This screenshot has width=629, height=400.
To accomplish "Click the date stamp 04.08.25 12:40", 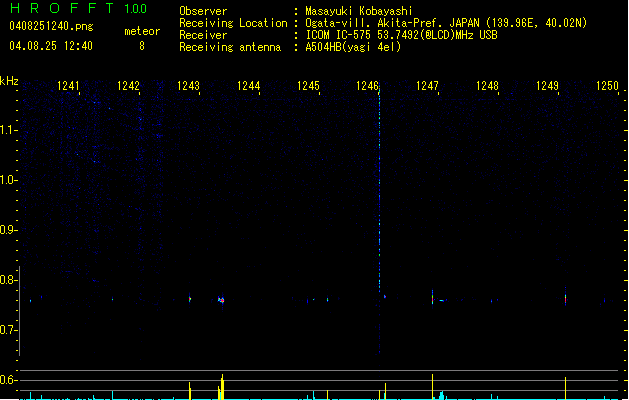I will coord(51,46).
